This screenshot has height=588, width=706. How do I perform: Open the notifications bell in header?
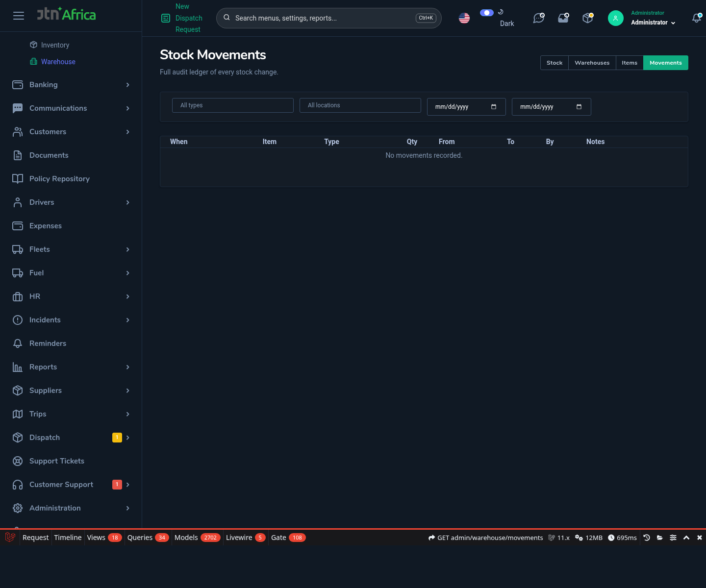click(697, 18)
